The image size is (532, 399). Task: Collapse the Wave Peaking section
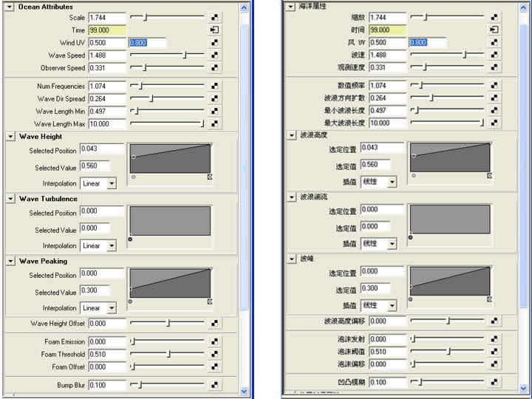coord(10,261)
